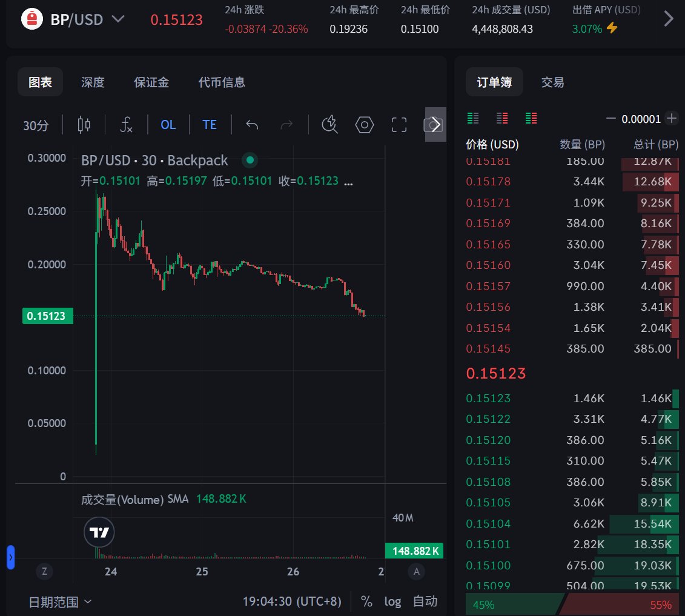
Task: Open the 日期范围 date range dropdown
Action: (60, 602)
